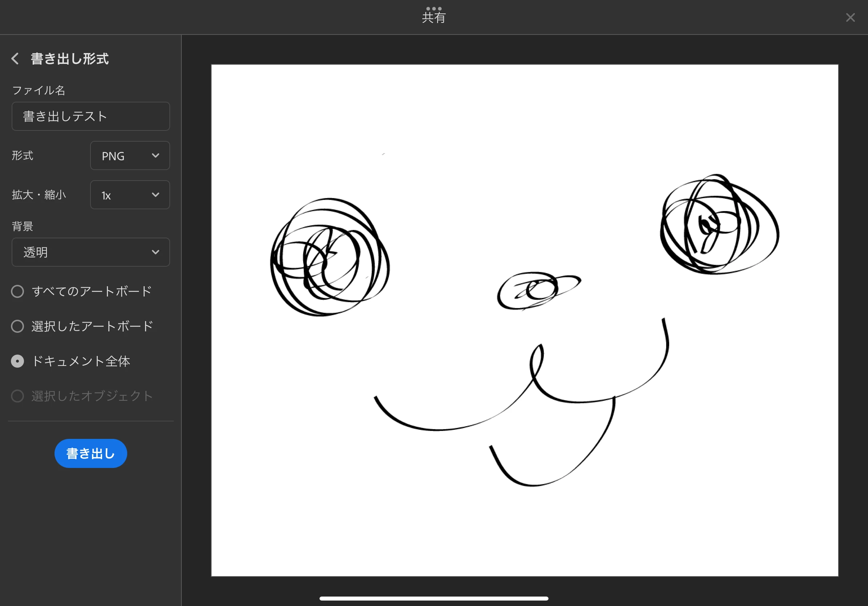
Task: Click the 書き出し形式 header title
Action: pyautogui.click(x=69, y=58)
